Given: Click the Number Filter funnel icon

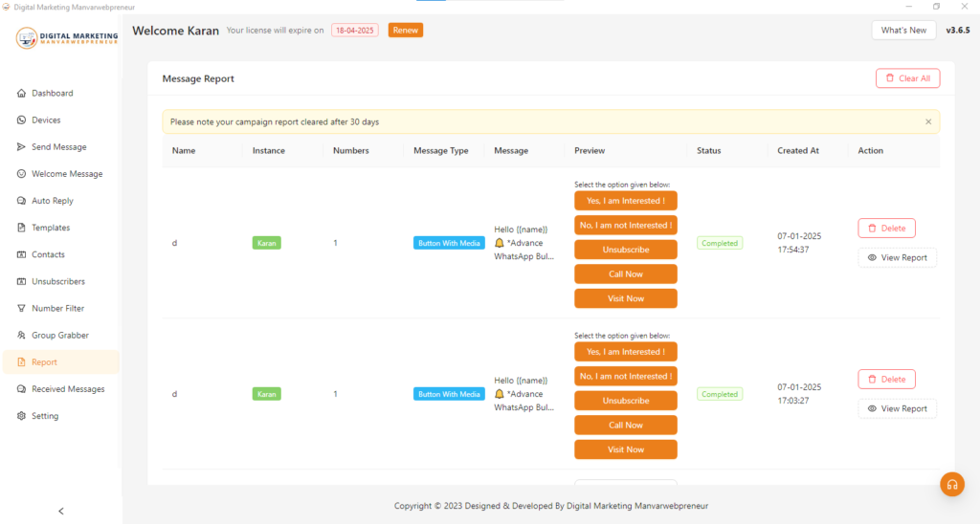Looking at the screenshot, I should (22, 309).
